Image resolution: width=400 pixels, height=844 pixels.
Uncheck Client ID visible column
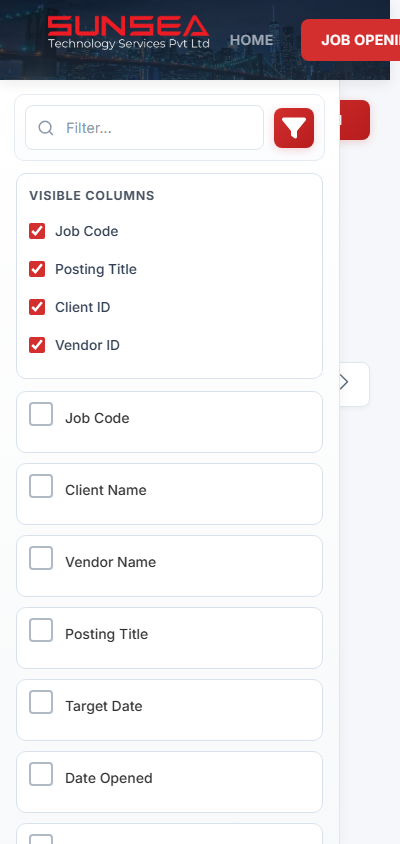[37, 307]
